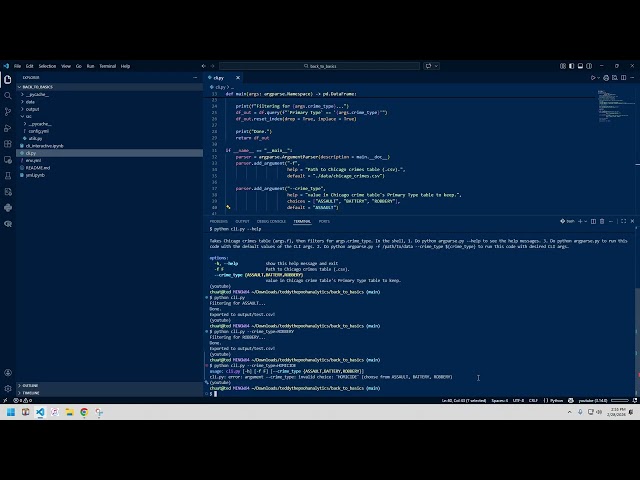Open Chrome from the taskbar

(x=84, y=412)
